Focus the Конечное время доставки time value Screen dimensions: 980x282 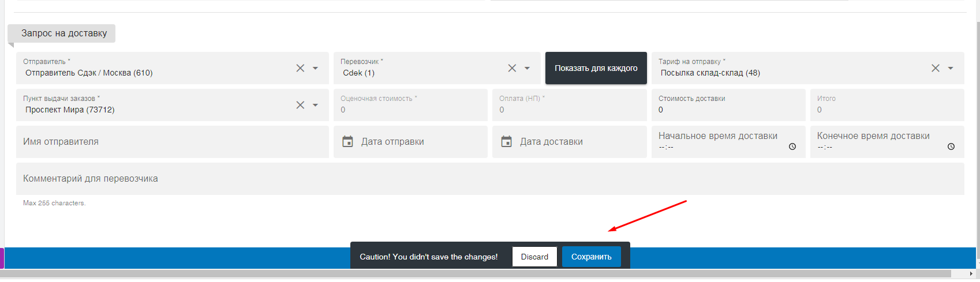pos(825,147)
